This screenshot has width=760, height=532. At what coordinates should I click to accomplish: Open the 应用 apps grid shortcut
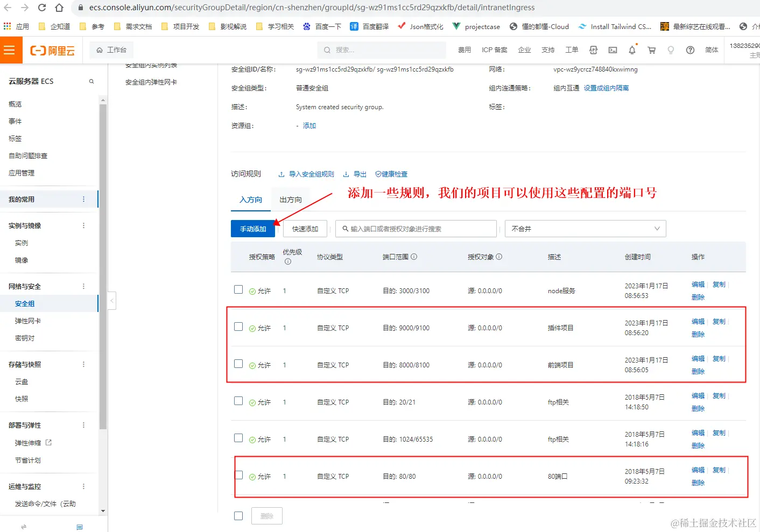(16, 26)
